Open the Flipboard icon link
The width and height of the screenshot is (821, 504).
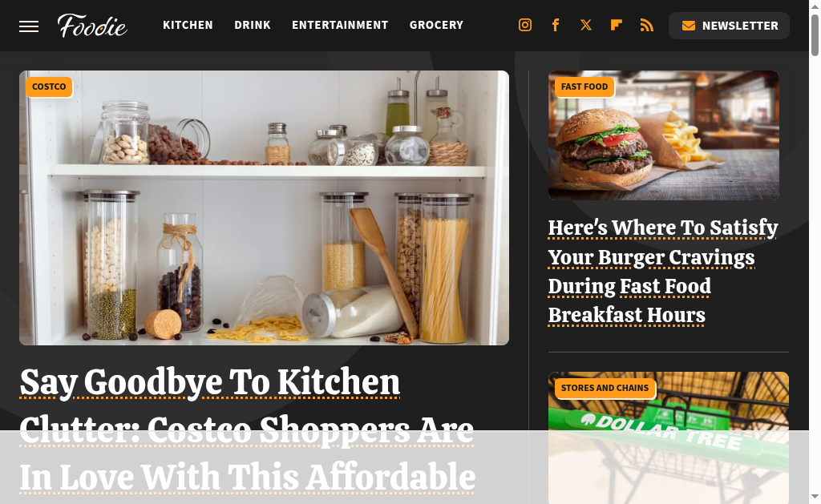(x=617, y=25)
